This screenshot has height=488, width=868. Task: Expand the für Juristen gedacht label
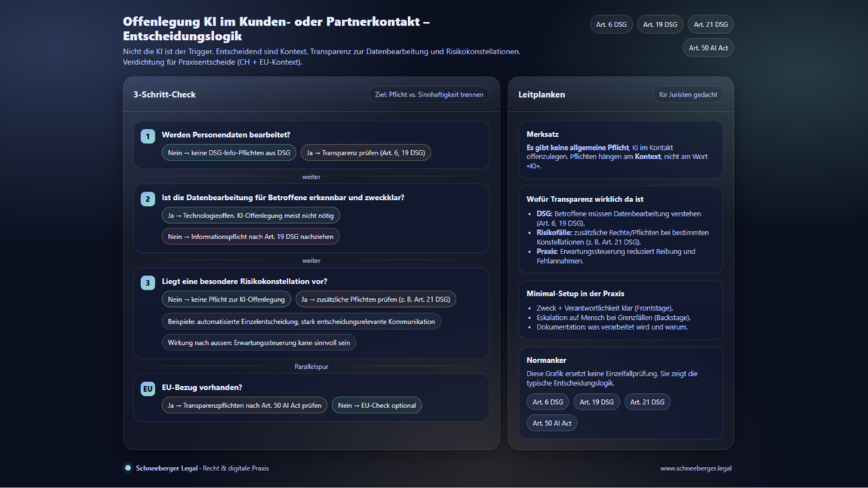click(688, 95)
